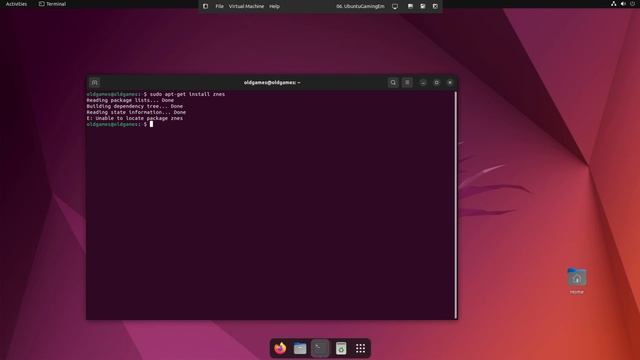
Task: Click the terminal vertical scrollbar
Action: (456, 204)
